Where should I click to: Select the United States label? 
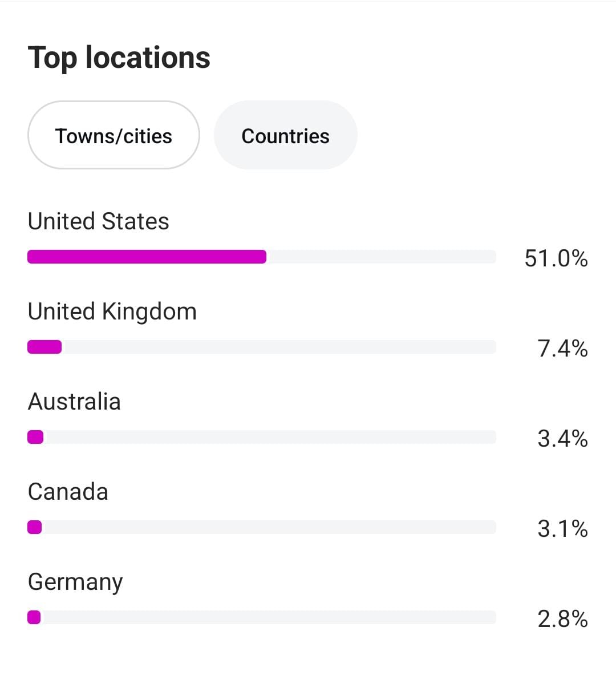coord(98,221)
